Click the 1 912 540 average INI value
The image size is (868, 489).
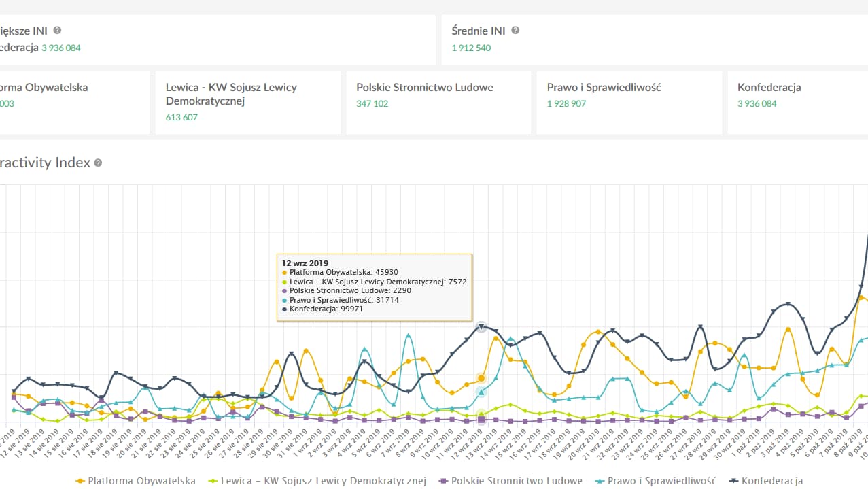(471, 48)
